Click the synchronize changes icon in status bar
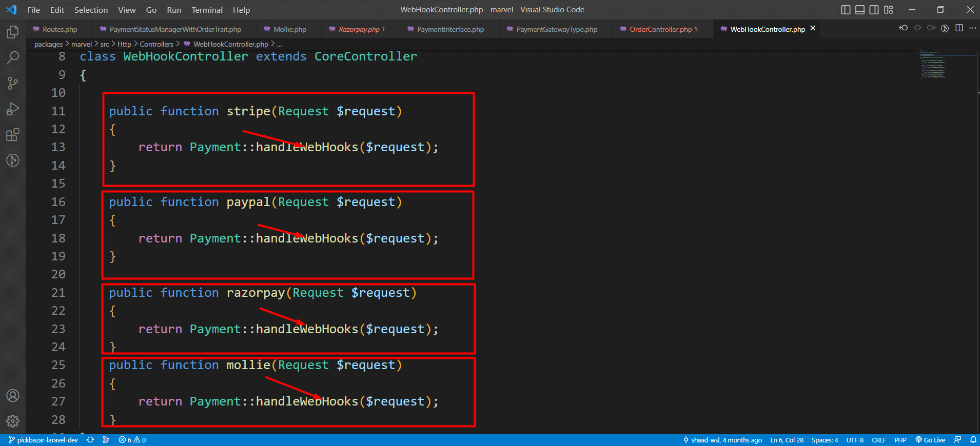 pyautogui.click(x=90, y=440)
